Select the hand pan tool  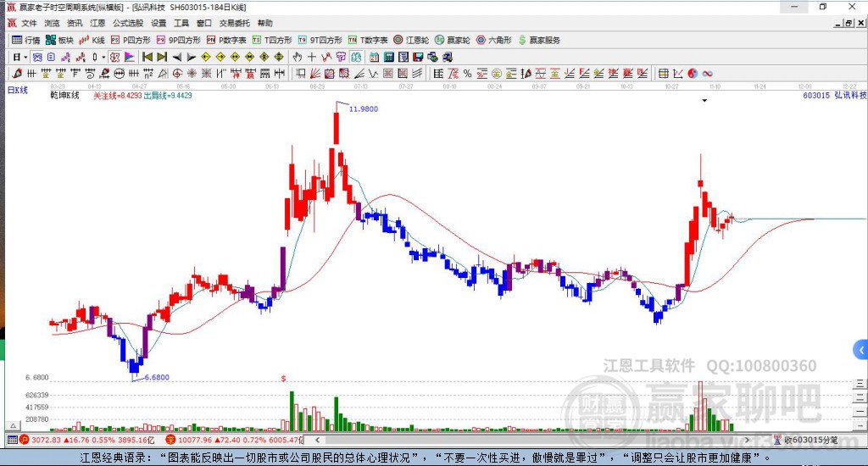click(x=298, y=57)
